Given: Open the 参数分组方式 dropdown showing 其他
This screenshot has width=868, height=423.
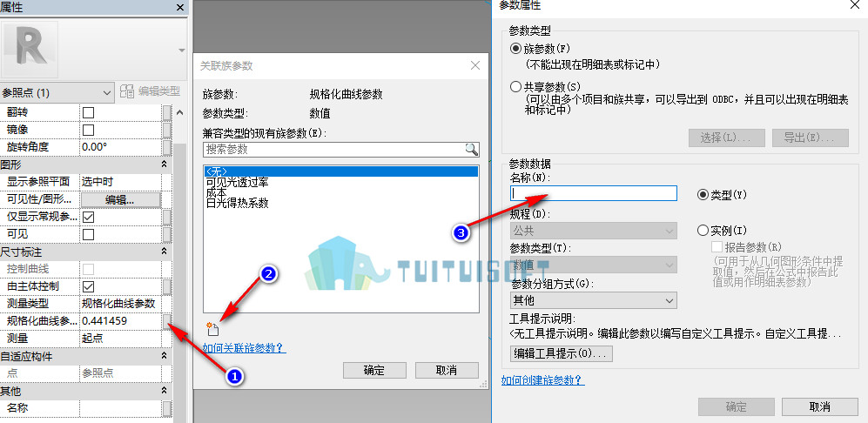Looking at the screenshot, I should (x=593, y=300).
